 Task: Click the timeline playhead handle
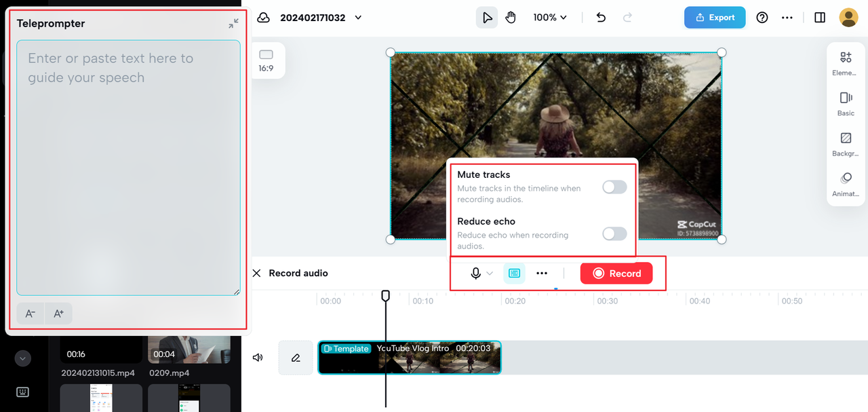coord(385,296)
